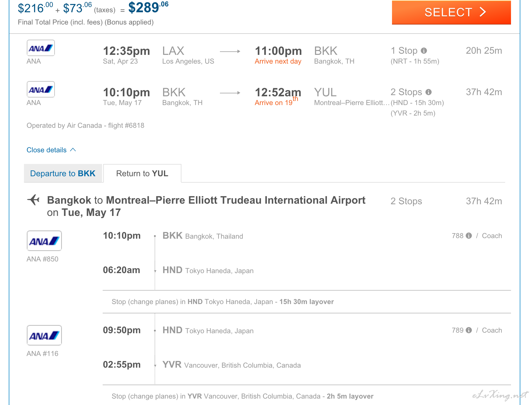This screenshot has height=405, width=532.
Task: Click Operated by Air Canada flight #6818 text
Action: click(x=85, y=125)
